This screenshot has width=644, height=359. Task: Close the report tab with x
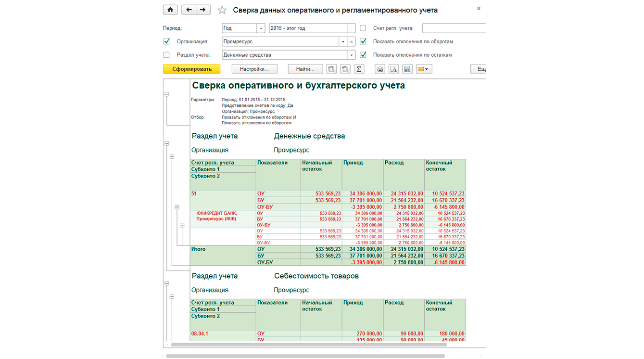[479, 9]
